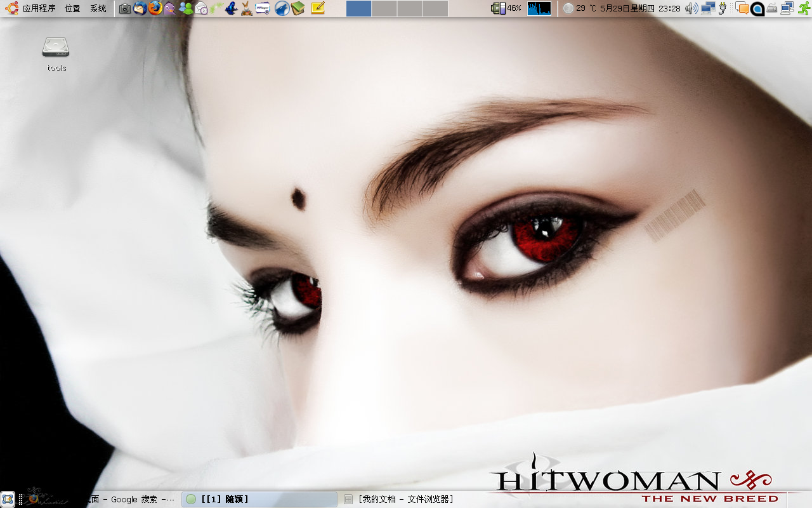Switch to the [[1] 随颖] taskbar window

click(259, 499)
